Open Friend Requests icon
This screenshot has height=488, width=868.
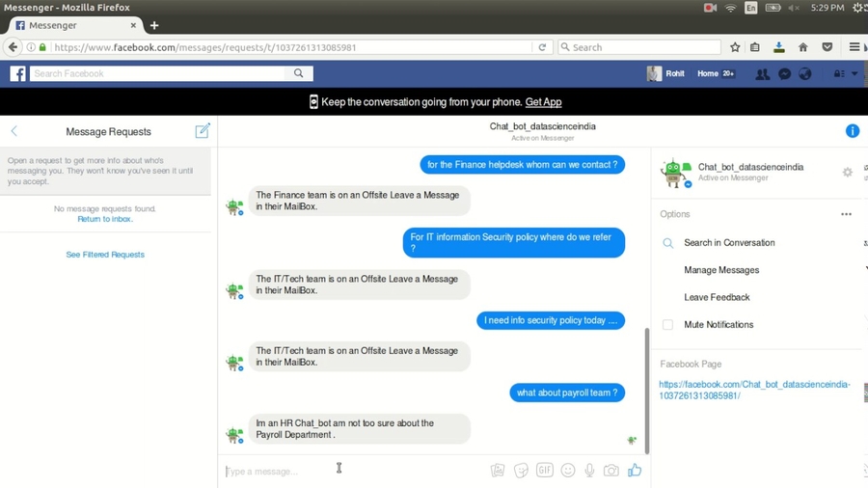click(762, 73)
